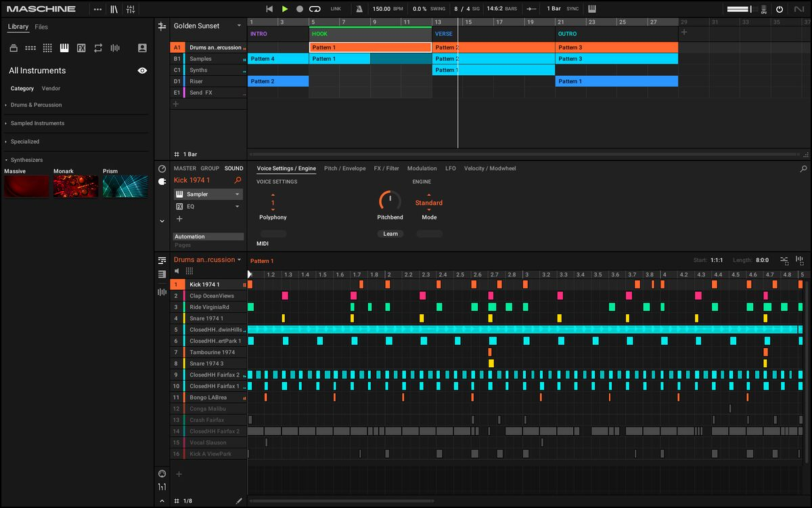Click the magnifier beside Kick 1974 1
This screenshot has height=508, width=812.
(x=238, y=180)
